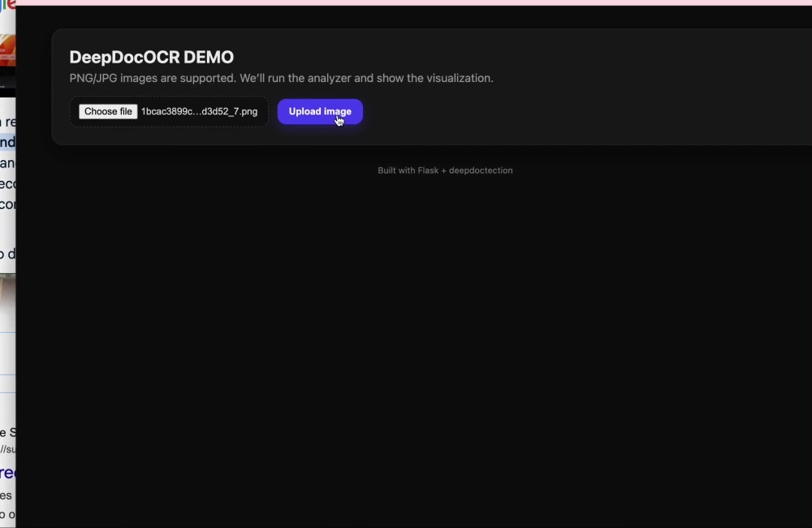
Task: Click the Built with Flask + deepdoctection footer
Action: point(445,171)
